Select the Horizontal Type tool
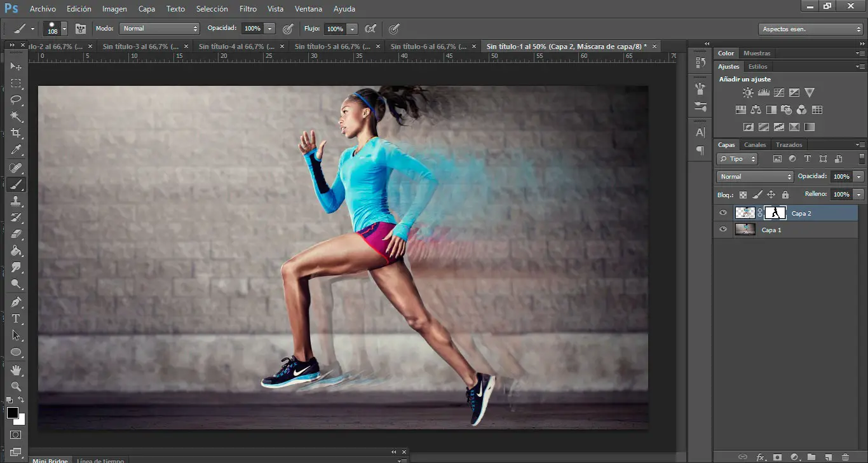 point(17,319)
